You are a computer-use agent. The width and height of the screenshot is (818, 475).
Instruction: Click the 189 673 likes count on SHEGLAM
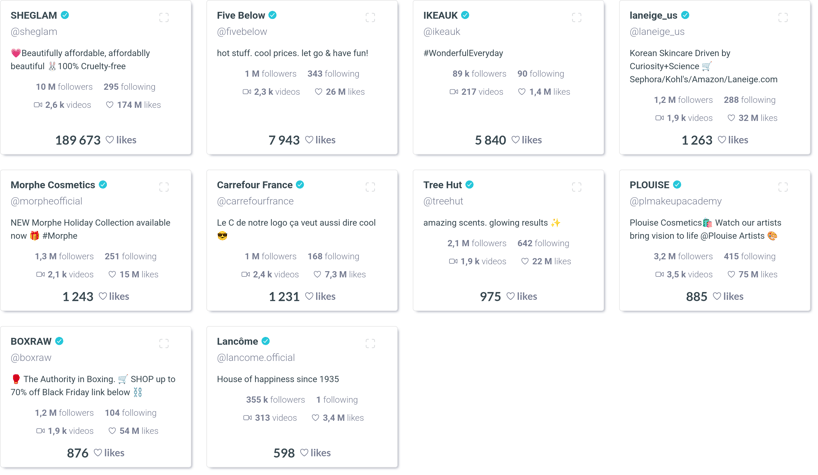[x=78, y=141]
